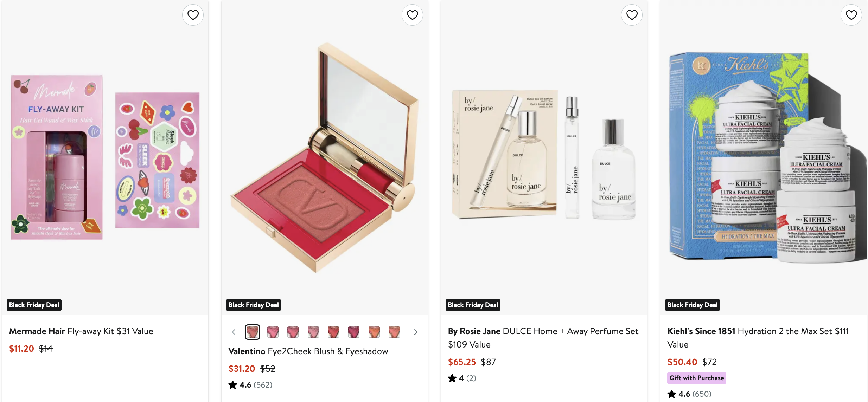Click the Gift with Purchase badge

pos(696,378)
